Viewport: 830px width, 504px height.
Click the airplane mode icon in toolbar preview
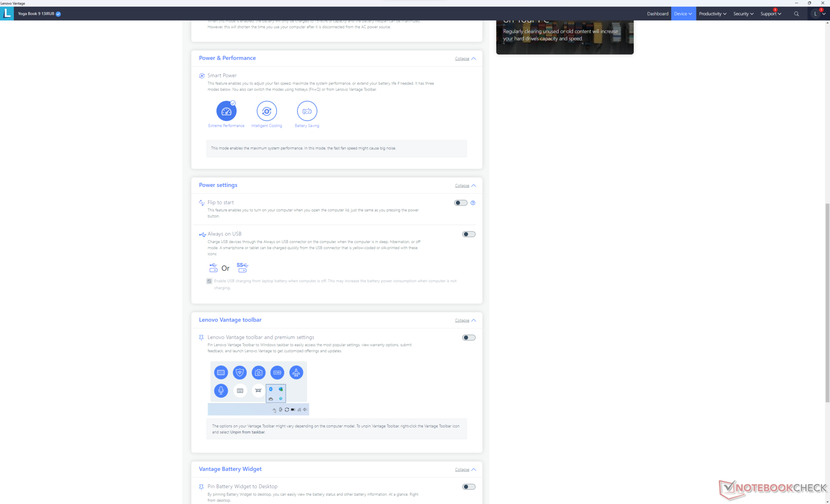click(296, 372)
